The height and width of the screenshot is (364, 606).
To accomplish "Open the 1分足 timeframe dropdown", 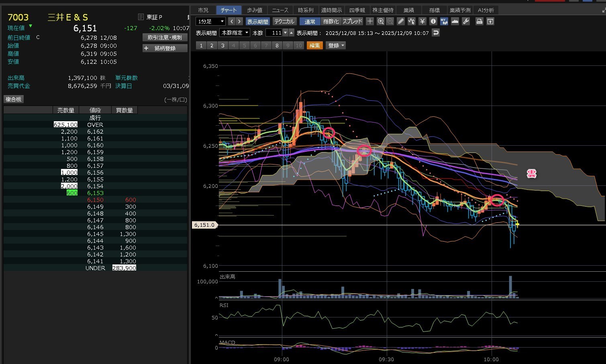I will [x=210, y=22].
